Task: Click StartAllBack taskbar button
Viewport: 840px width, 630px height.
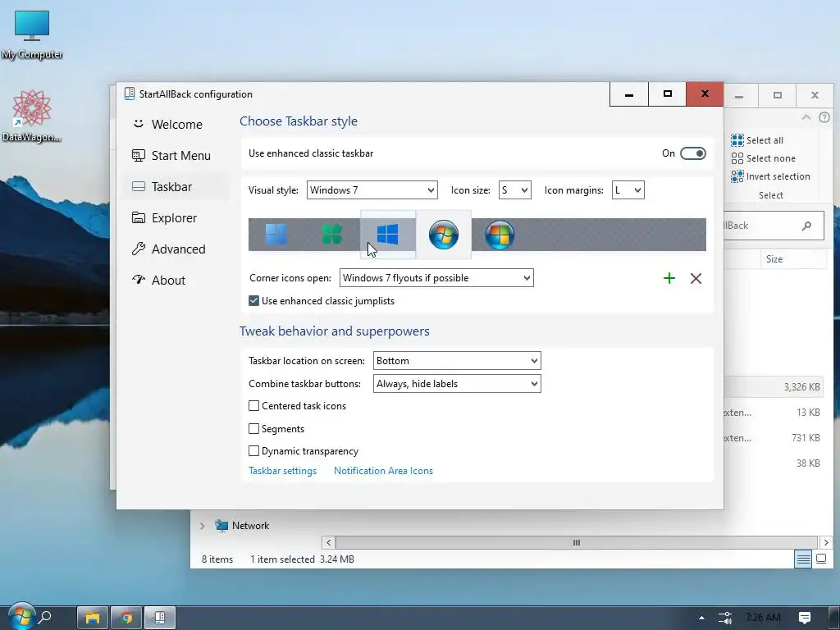Action: tap(160, 618)
